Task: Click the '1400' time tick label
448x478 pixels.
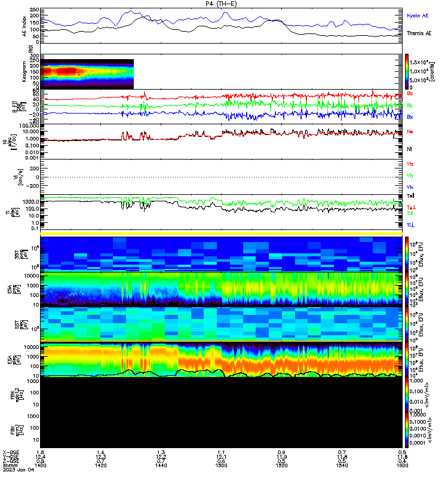Action: 40,465
